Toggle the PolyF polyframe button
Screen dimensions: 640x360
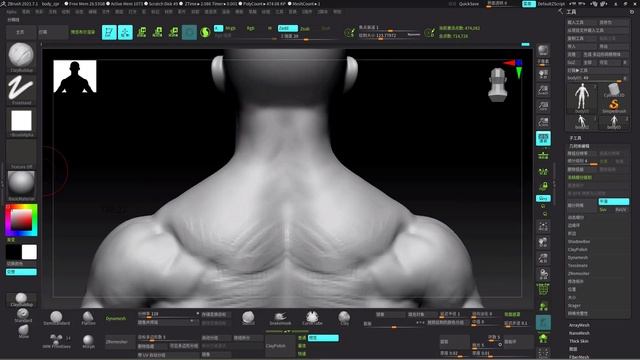[x=543, y=290]
